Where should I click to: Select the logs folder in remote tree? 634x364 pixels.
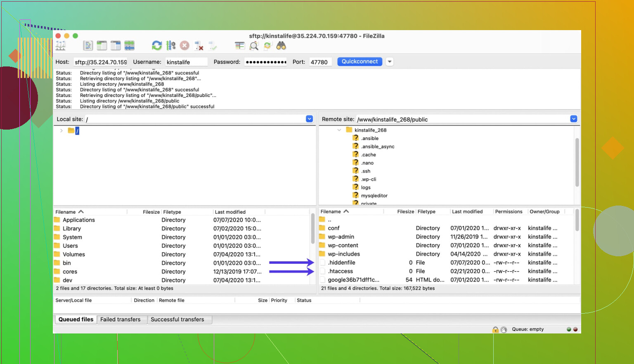coord(366,187)
